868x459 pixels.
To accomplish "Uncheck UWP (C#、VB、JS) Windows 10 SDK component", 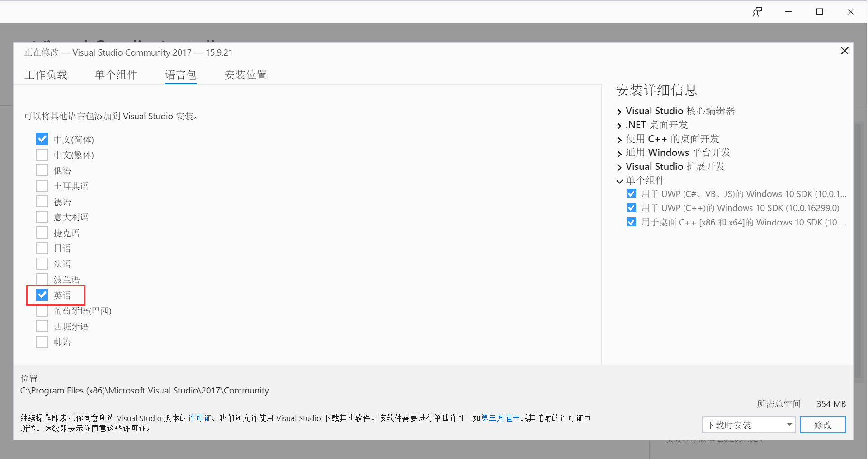I will (x=632, y=194).
